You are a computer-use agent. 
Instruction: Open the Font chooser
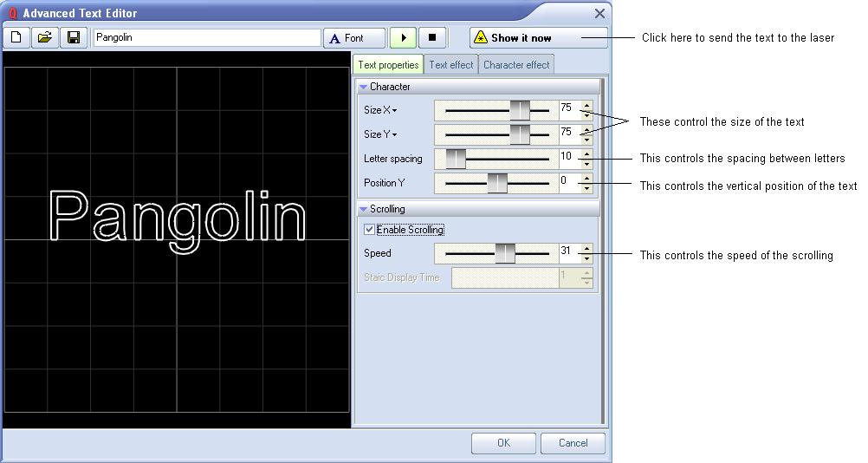[x=354, y=38]
